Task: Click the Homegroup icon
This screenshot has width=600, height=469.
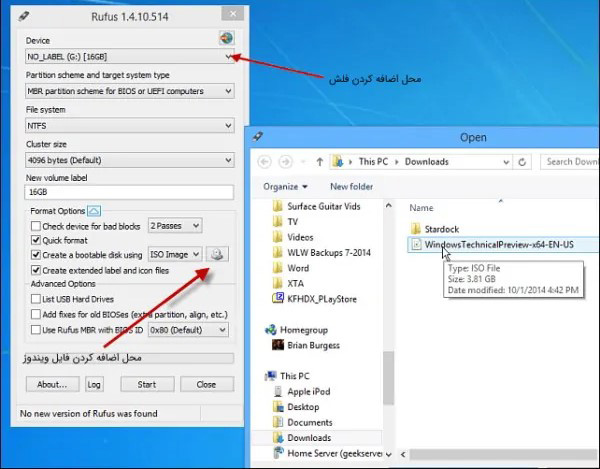Action: coord(271,330)
